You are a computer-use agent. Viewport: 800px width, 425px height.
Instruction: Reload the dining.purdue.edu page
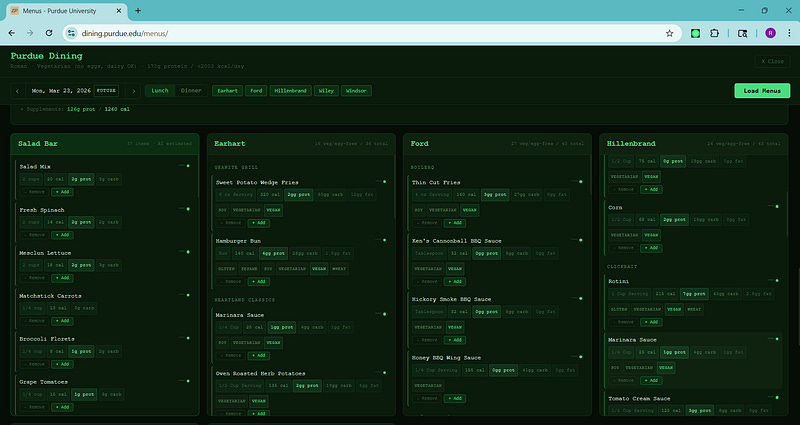pos(49,33)
